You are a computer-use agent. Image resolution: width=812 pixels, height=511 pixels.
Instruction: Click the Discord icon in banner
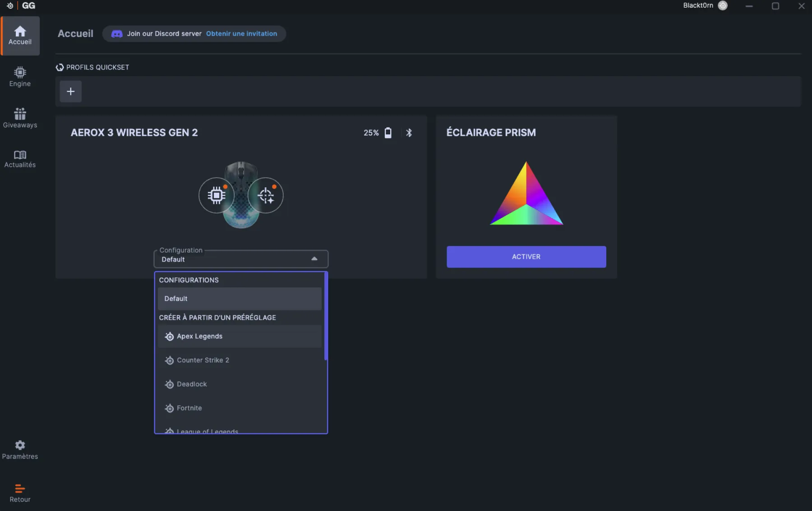pyautogui.click(x=117, y=34)
